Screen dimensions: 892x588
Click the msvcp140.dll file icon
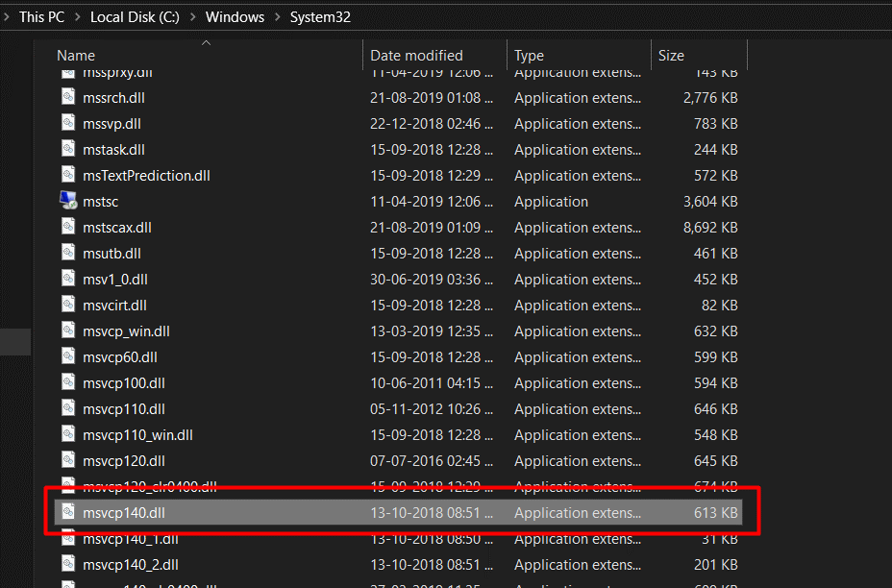68,512
